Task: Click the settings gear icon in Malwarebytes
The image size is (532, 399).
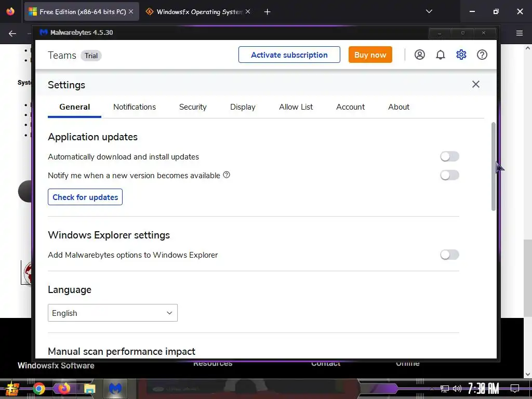Action: [x=461, y=55]
